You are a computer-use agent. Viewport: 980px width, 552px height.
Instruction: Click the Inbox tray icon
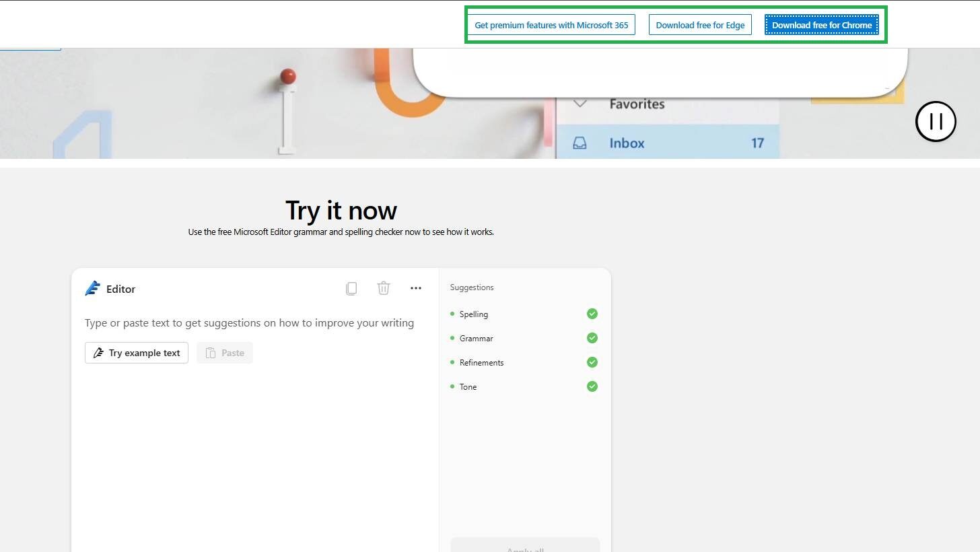580,143
